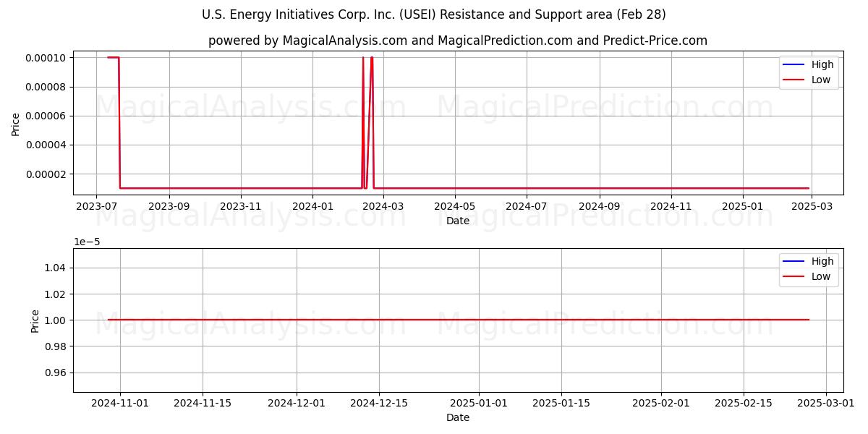
Task: Click the 2024-03 date tick label
Action: (383, 206)
